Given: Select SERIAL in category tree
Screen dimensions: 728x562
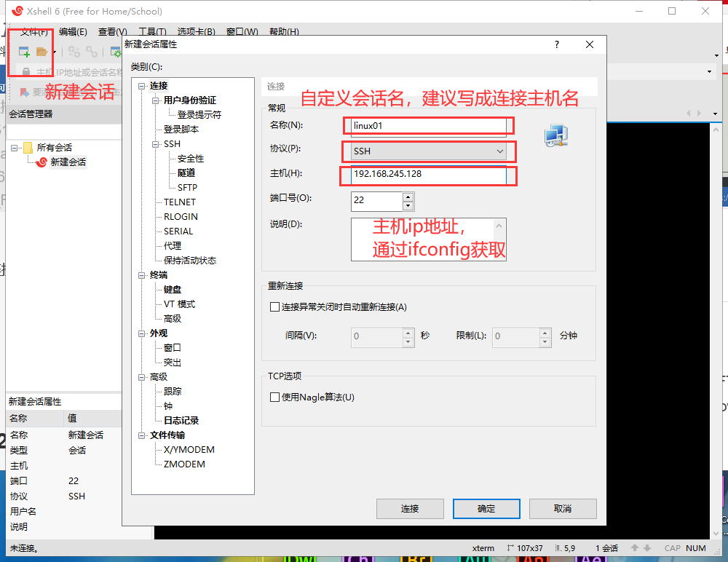Looking at the screenshot, I should [x=178, y=231].
